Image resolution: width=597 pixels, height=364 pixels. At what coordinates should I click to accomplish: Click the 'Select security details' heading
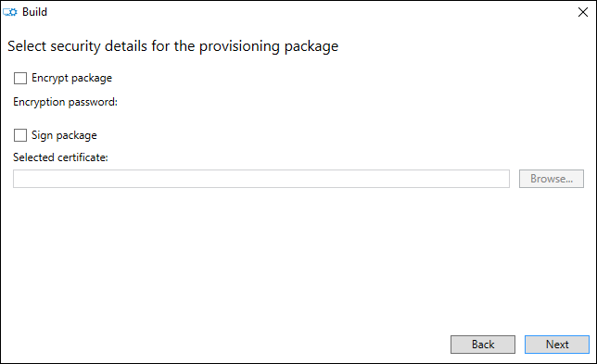pos(172,46)
